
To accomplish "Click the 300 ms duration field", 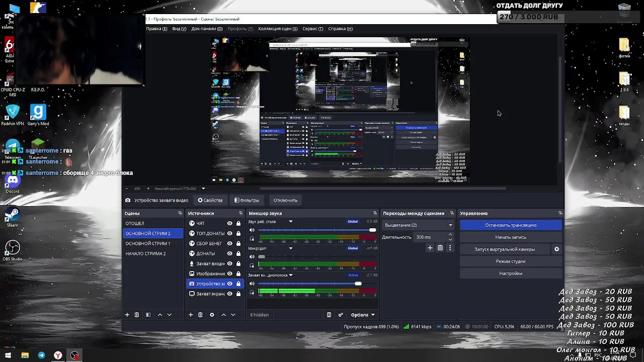I will click(430, 237).
